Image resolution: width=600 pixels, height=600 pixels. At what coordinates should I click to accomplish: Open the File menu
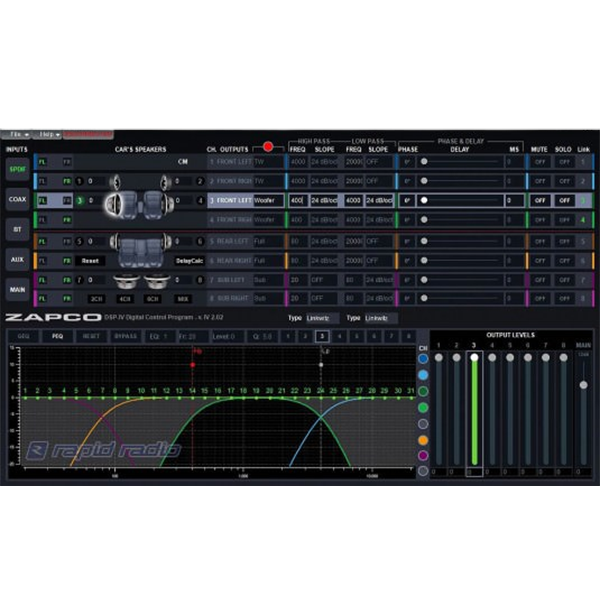pos(16,135)
